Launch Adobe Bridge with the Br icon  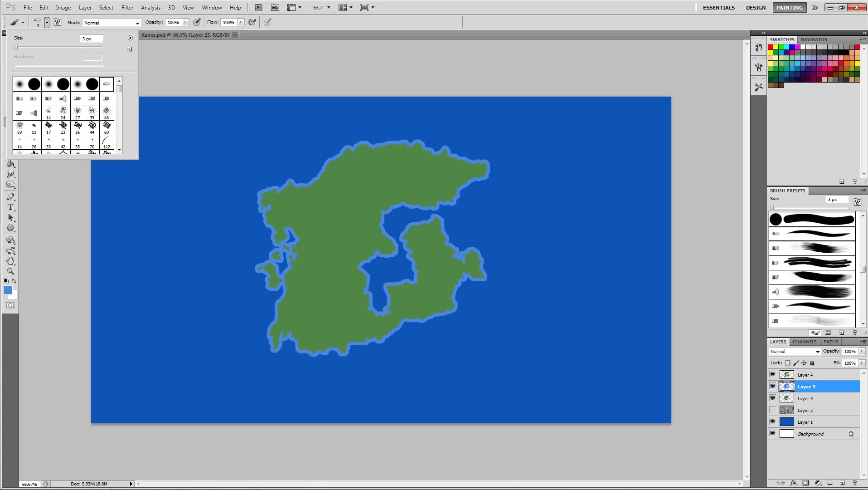click(x=258, y=8)
